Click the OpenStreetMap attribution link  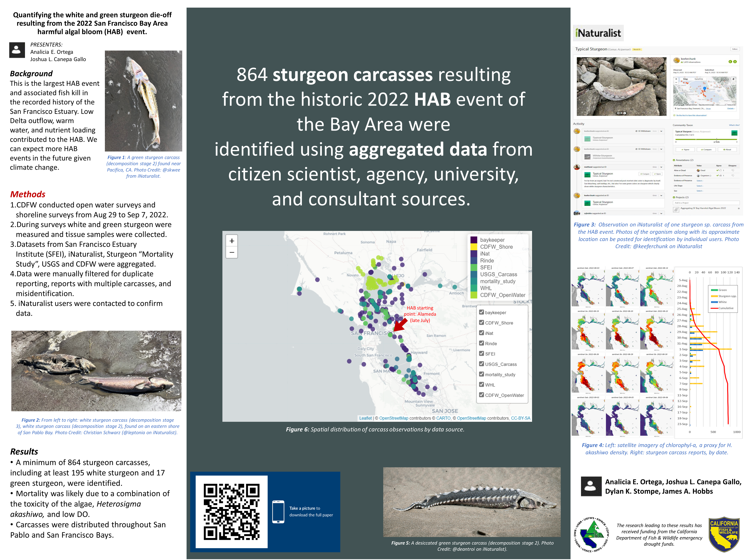coord(393,418)
